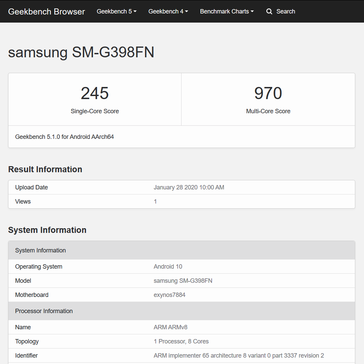Image resolution: width=364 pixels, height=364 pixels.
Task: Go to Geekbench Browser home link
Action: pos(46,12)
